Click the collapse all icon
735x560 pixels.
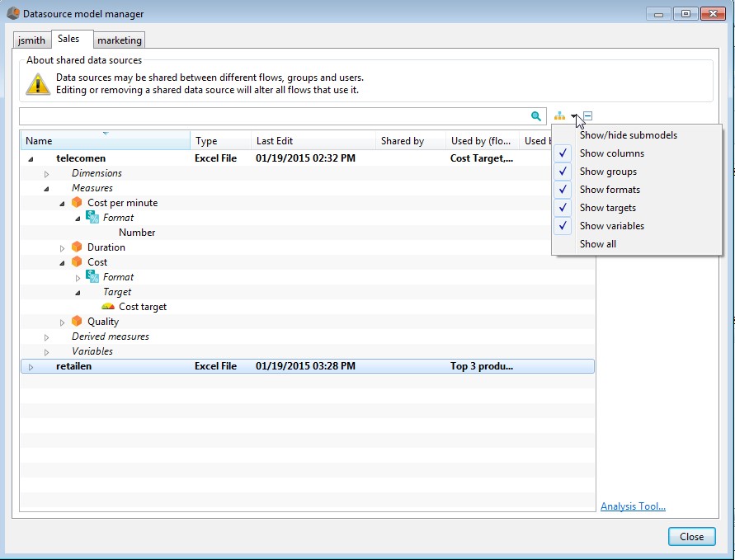pos(588,115)
